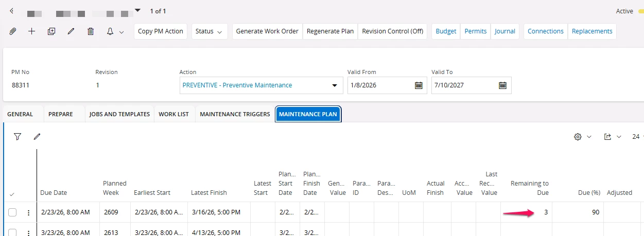
Task: Click the UoM column header
Action: pyautogui.click(x=409, y=193)
